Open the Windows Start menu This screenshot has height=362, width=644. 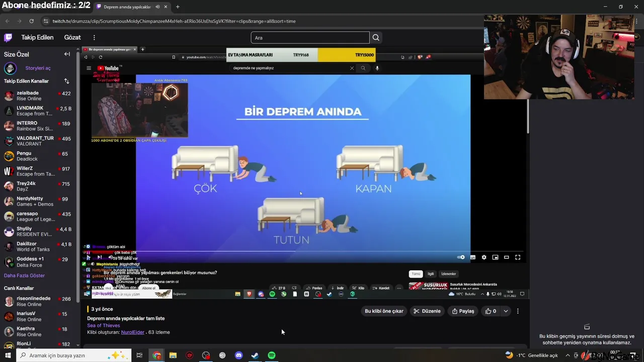(x=8, y=355)
